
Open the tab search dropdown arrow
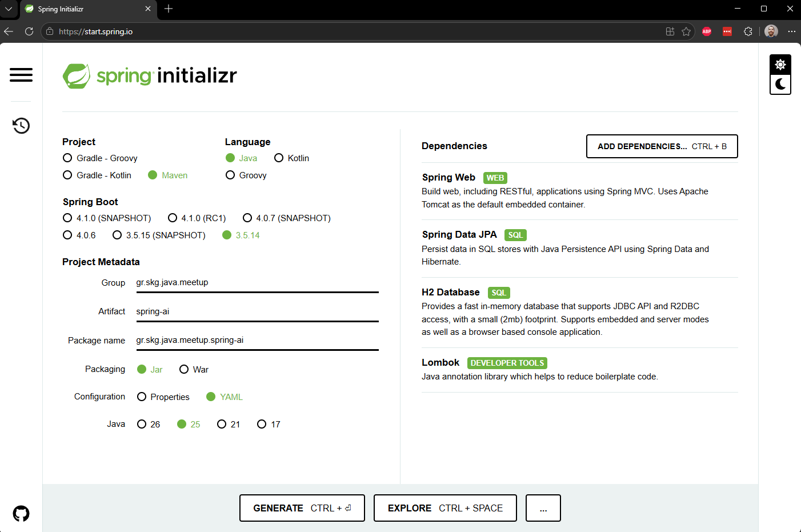pyautogui.click(x=9, y=9)
